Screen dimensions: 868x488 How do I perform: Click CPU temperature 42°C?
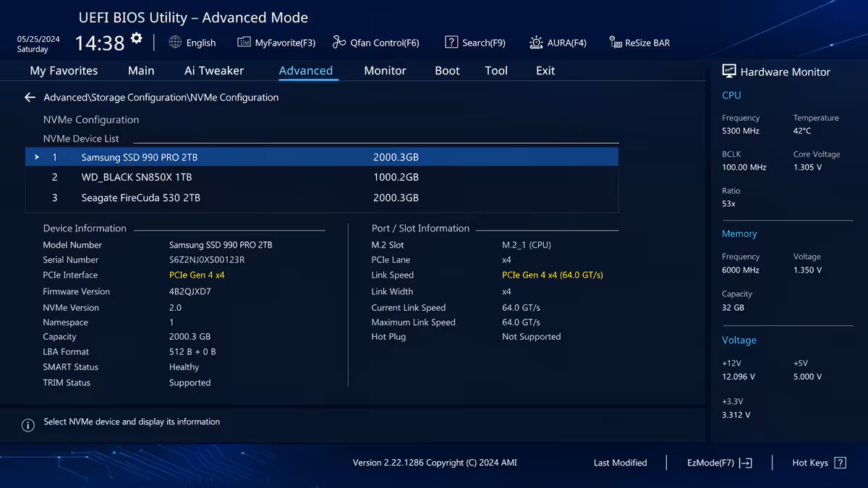(802, 131)
